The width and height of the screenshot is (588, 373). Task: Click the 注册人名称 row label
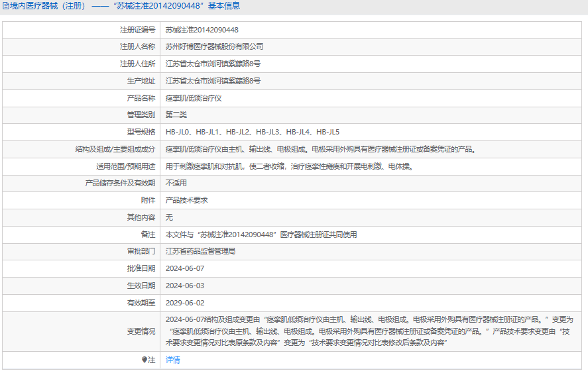click(137, 47)
